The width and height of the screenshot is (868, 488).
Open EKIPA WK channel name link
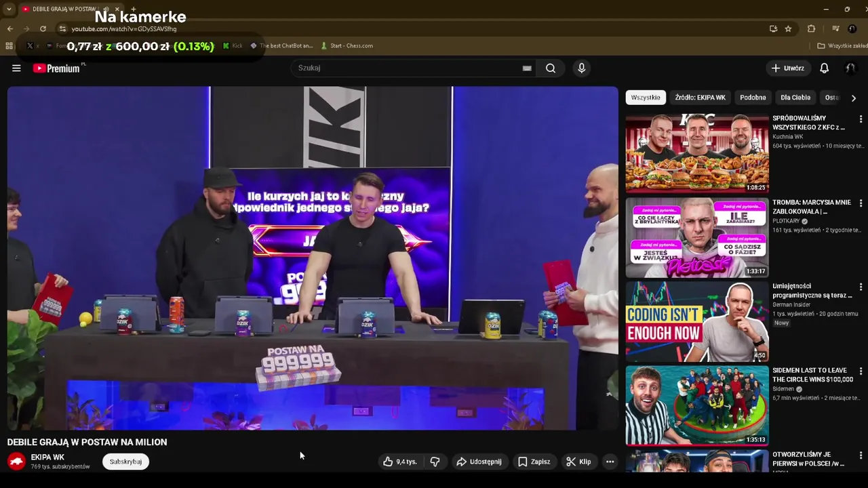pos(47,457)
